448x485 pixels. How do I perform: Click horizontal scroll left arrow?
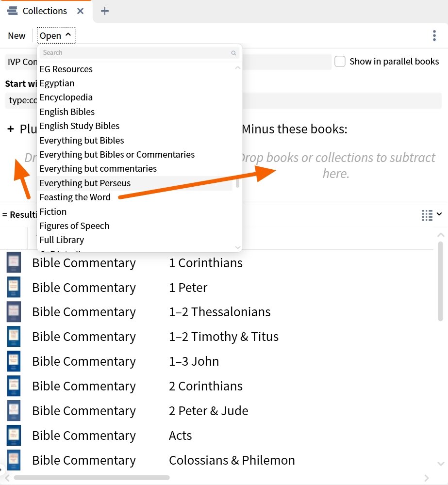[7, 478]
